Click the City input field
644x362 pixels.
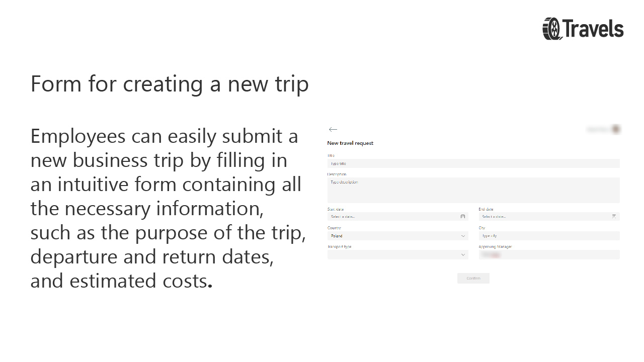pyautogui.click(x=548, y=236)
